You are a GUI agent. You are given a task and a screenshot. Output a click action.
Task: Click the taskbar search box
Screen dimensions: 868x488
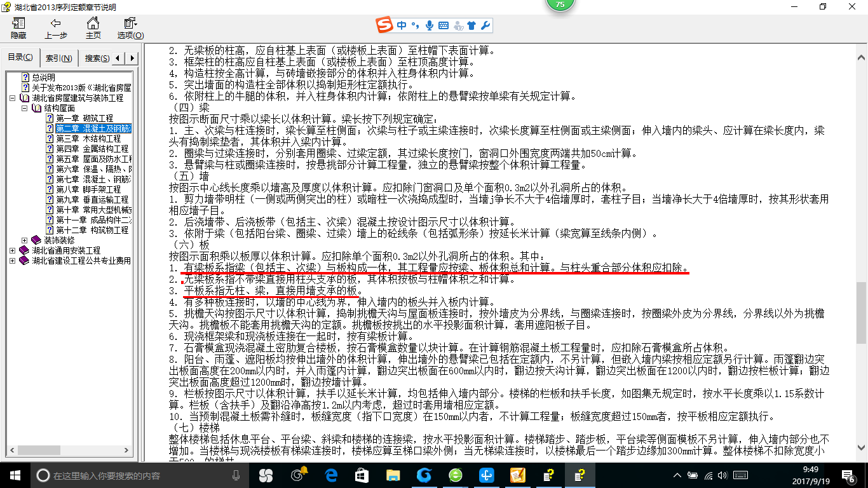[139, 475]
